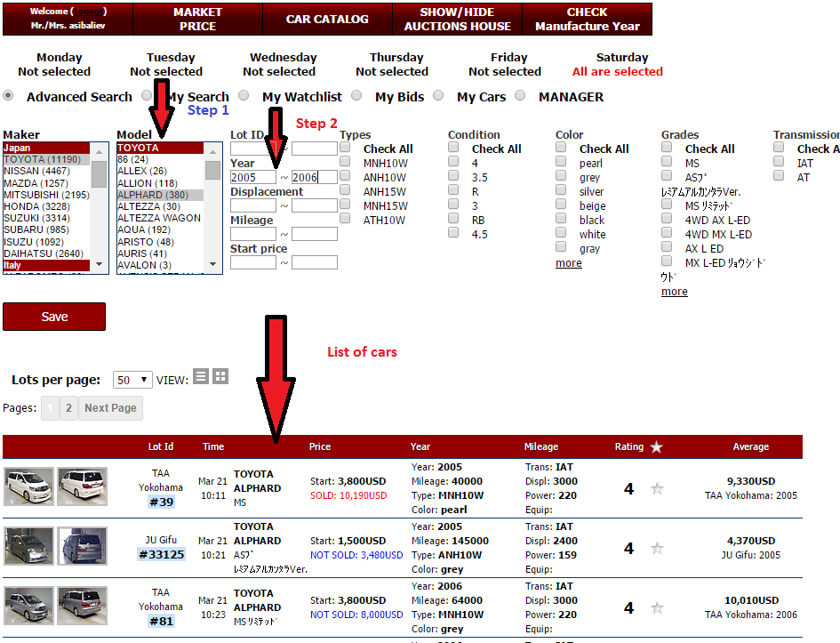Star the lot #33125 Alphard

pyautogui.click(x=657, y=549)
